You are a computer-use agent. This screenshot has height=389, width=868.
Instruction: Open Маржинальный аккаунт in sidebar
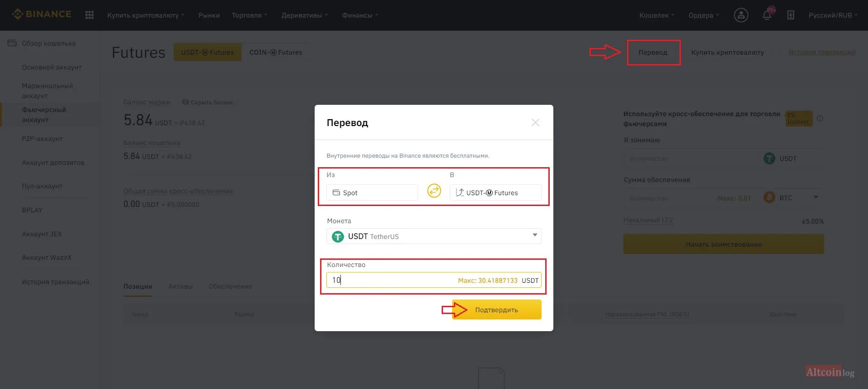[x=47, y=91]
